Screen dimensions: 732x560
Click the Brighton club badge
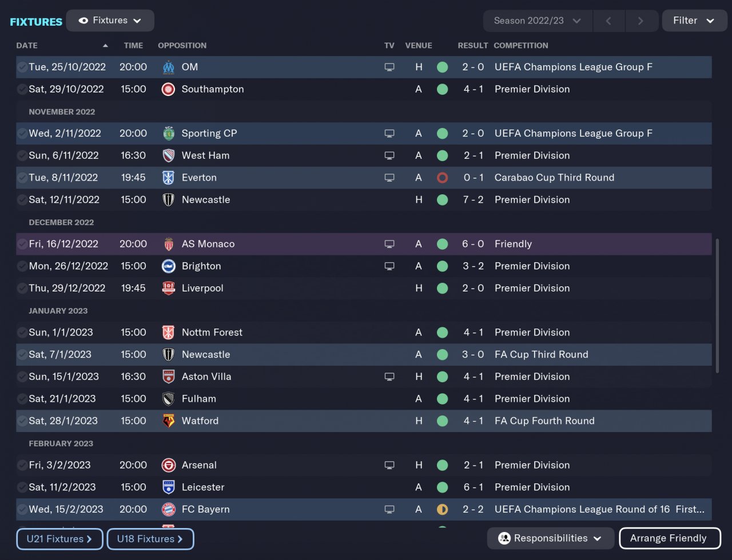tap(168, 266)
